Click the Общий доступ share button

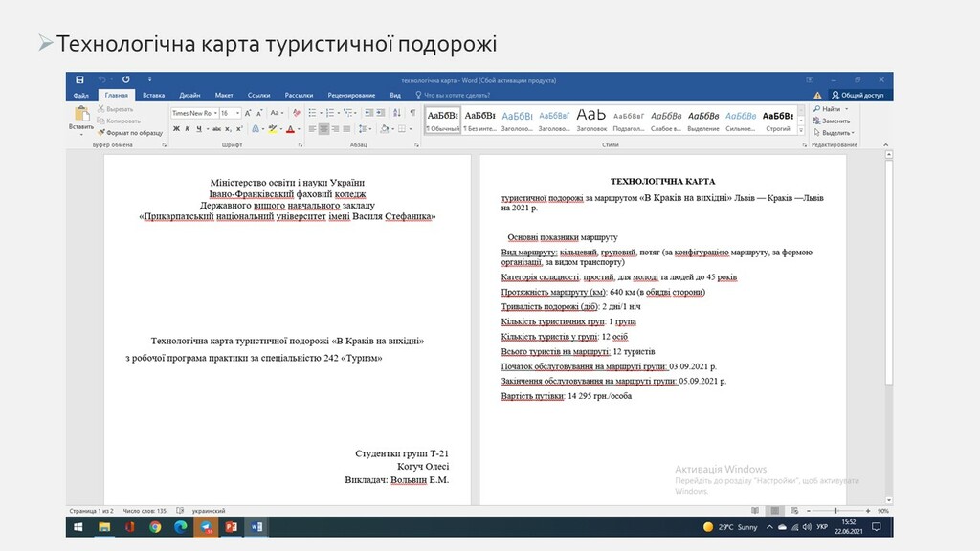857,95
